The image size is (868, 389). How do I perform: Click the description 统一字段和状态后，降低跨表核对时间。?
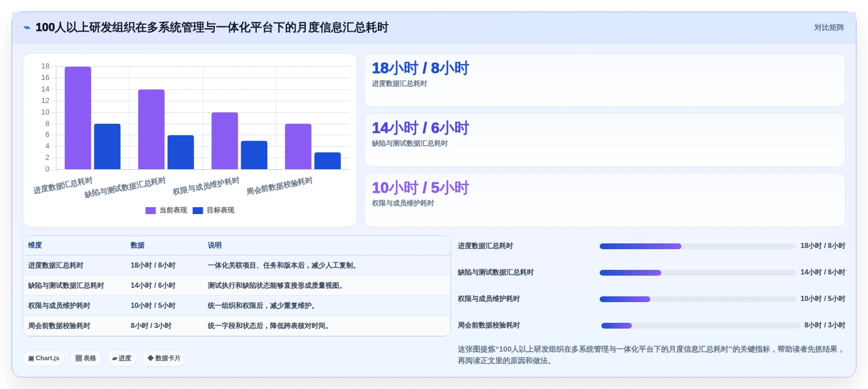[x=270, y=326]
